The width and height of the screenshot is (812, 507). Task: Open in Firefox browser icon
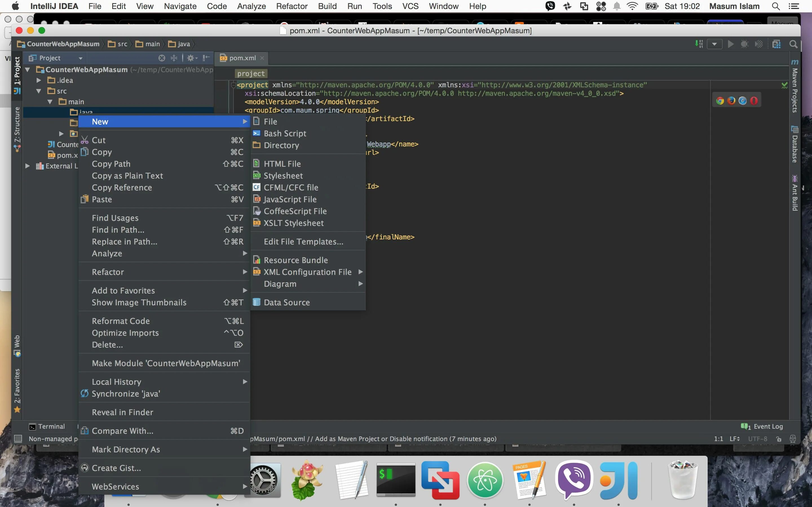pos(731,101)
